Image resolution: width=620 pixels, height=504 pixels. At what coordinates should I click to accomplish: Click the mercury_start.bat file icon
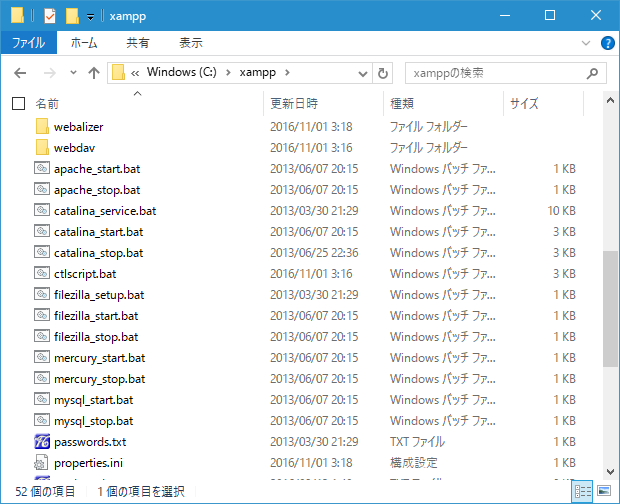click(42, 357)
